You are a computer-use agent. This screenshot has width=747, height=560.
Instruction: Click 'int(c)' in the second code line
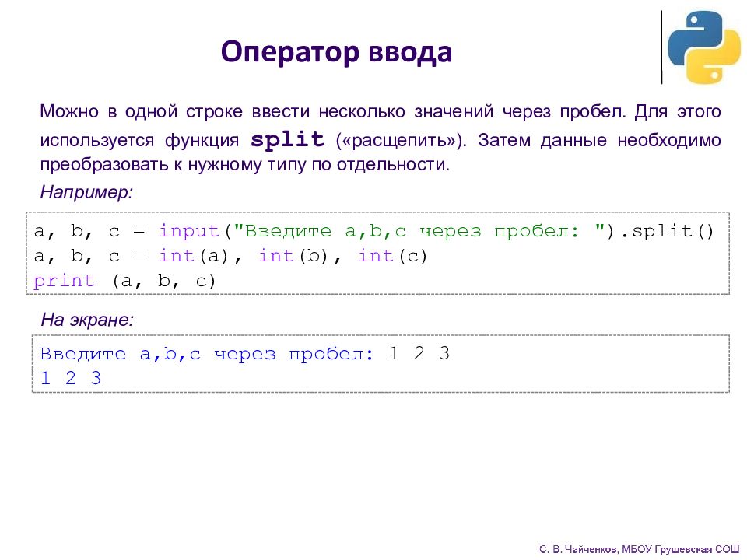coord(394,256)
